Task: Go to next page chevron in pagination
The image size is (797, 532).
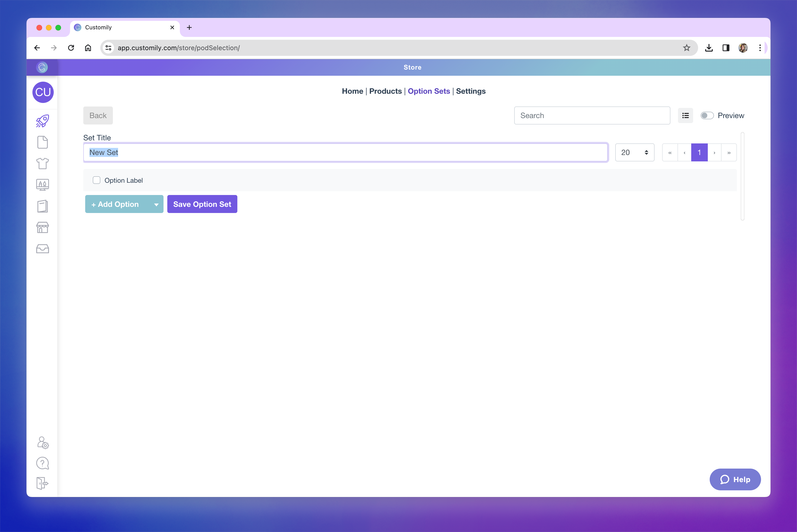Action: [x=714, y=153]
